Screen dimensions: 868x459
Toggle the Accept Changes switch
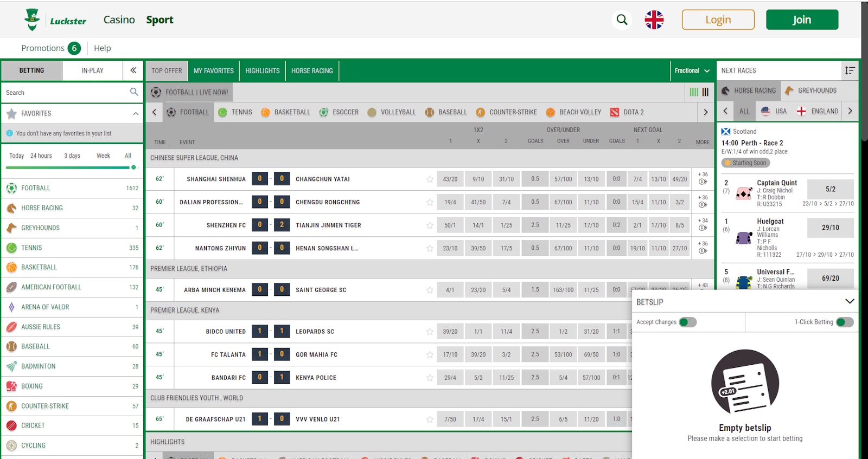(x=687, y=322)
